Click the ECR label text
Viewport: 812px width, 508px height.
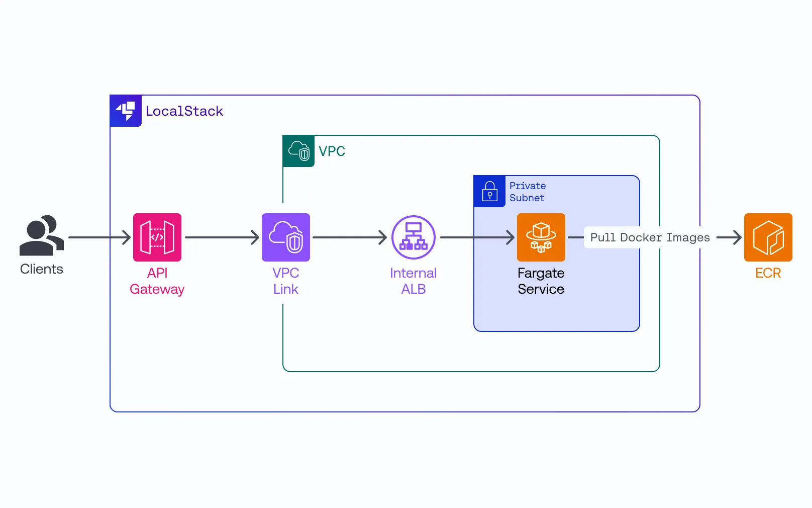pyautogui.click(x=768, y=273)
